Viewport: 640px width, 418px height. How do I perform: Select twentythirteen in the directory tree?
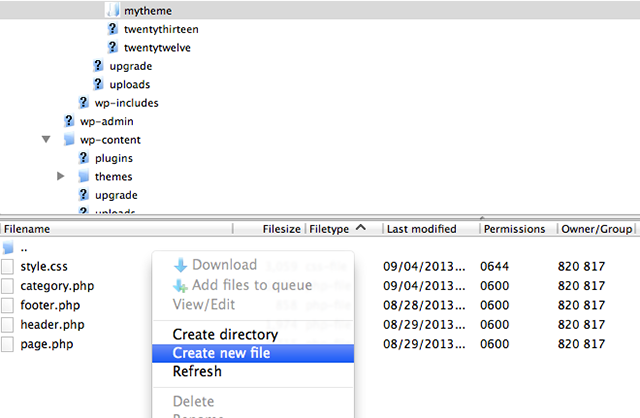coord(161,29)
